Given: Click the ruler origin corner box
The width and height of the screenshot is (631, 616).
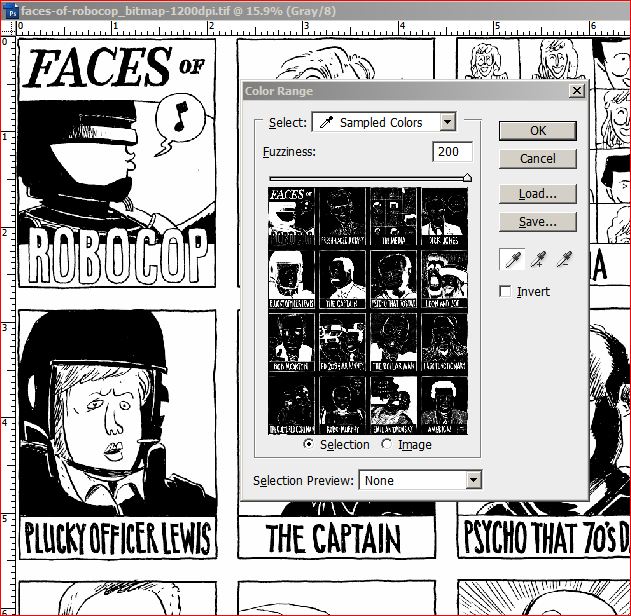Looking at the screenshot, I should [8, 28].
